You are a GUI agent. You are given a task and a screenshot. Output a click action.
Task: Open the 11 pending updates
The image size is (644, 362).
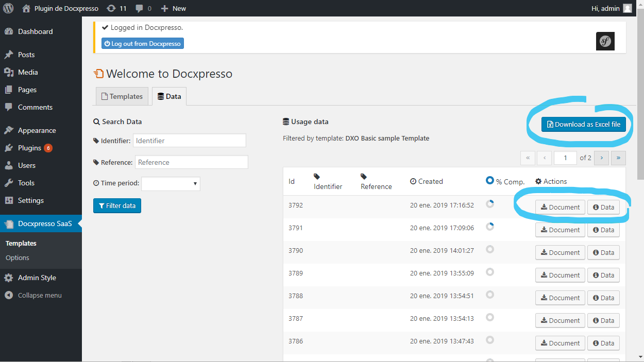[x=116, y=8]
